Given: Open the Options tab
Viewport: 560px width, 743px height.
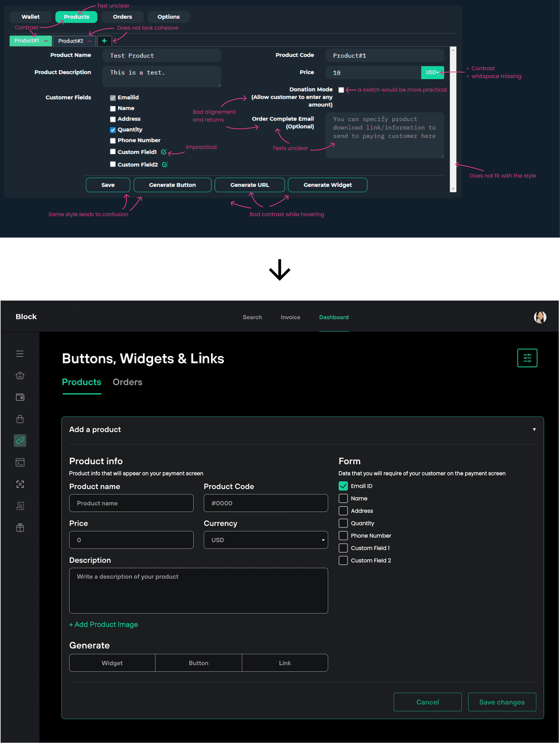Looking at the screenshot, I should click(168, 17).
